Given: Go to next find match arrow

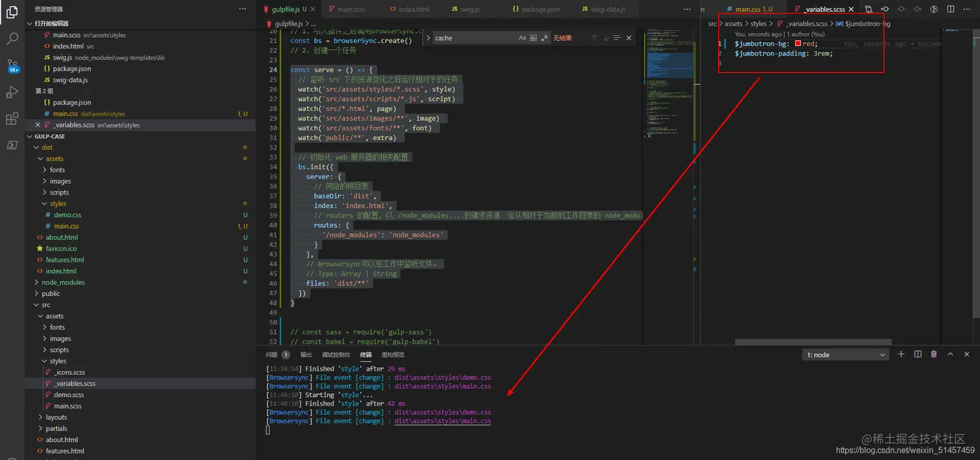Looking at the screenshot, I should pos(605,38).
